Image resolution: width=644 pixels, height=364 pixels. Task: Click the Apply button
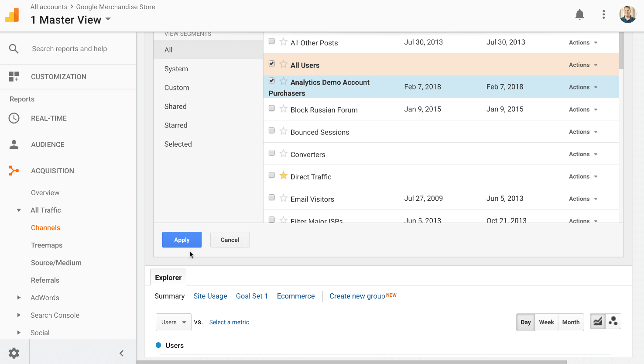(182, 240)
